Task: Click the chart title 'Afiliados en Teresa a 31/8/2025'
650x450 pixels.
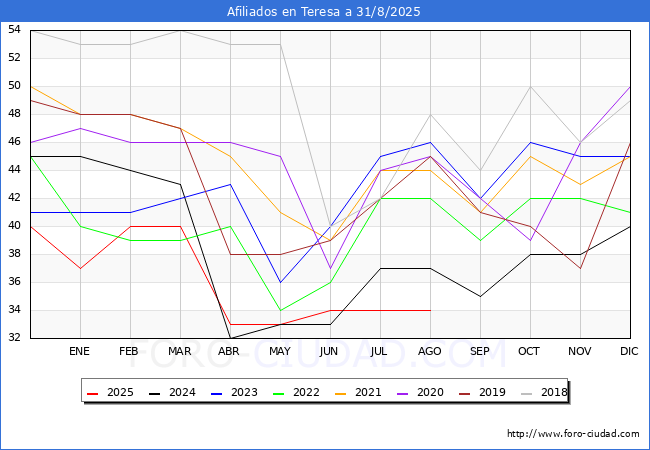Action: coord(323,11)
